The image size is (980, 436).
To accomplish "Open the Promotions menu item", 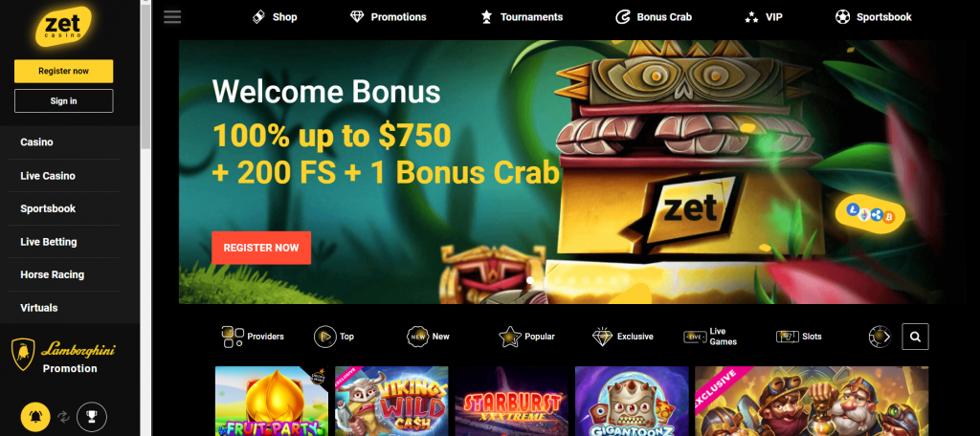I will [389, 17].
